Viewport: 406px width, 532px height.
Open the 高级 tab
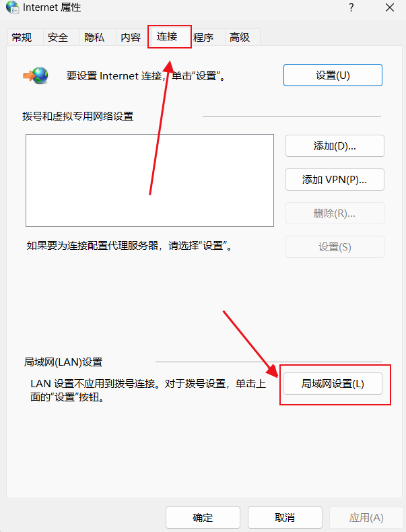tap(240, 37)
